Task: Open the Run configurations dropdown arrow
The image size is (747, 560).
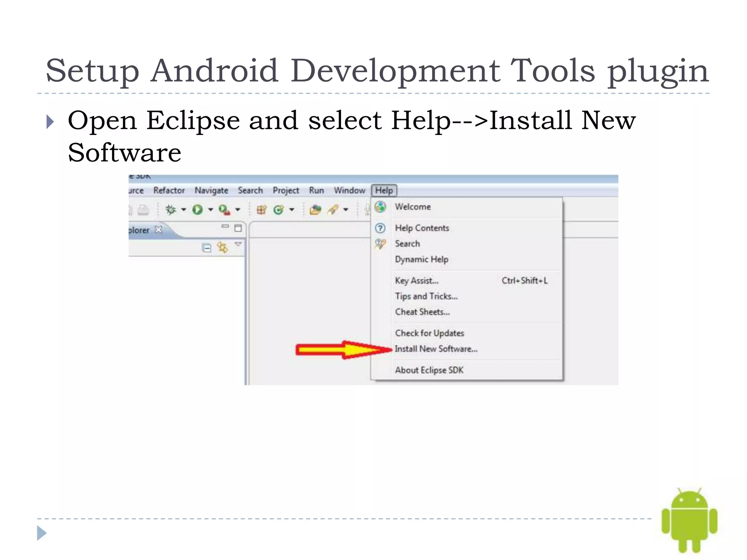Action: coord(210,209)
